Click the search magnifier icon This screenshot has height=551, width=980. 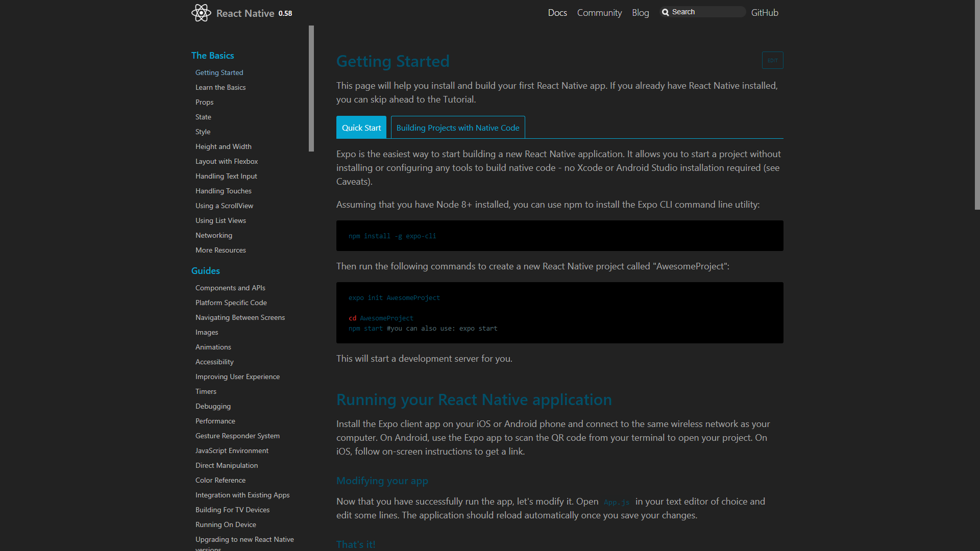tap(666, 12)
